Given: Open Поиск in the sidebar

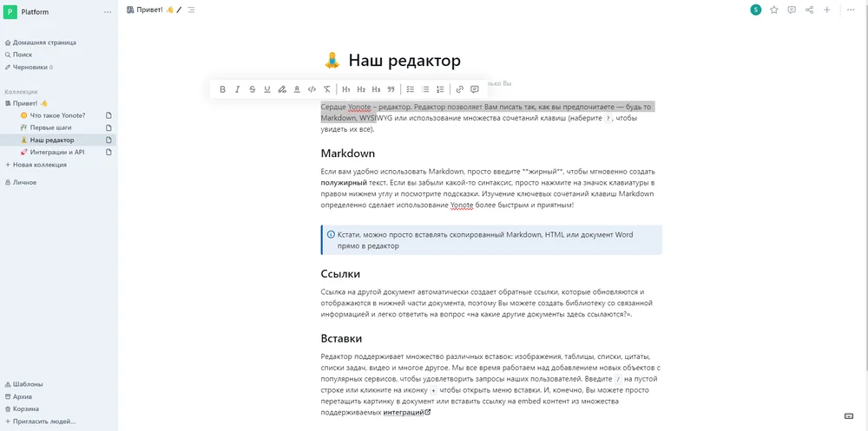Looking at the screenshot, I should [23, 55].
